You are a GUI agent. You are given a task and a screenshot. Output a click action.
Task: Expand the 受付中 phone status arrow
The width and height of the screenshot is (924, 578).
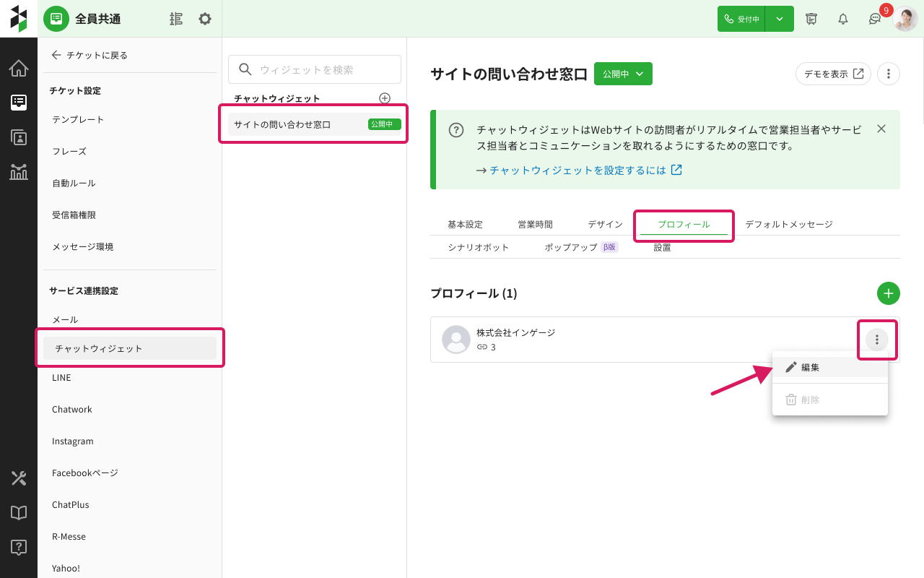coord(780,20)
